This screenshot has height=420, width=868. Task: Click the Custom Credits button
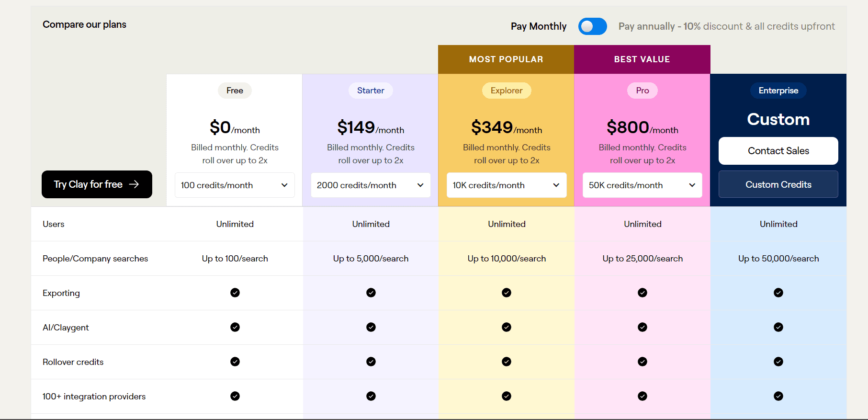[x=778, y=184]
